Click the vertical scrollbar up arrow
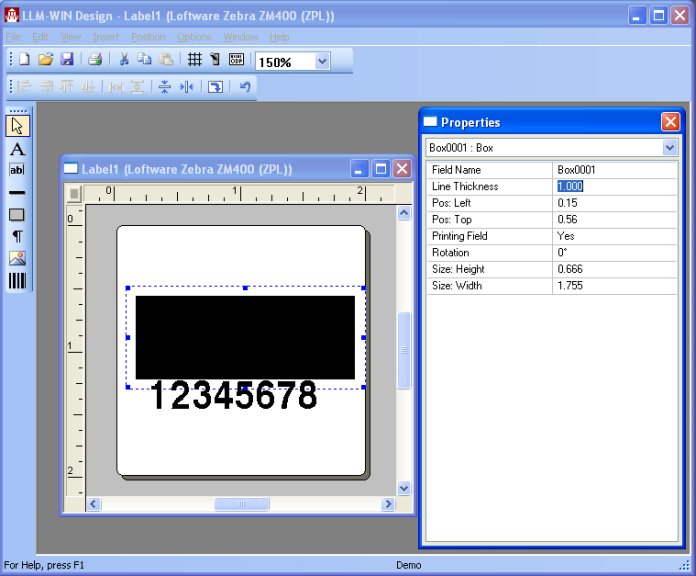Viewport: 696px width, 576px height. pyautogui.click(x=404, y=213)
